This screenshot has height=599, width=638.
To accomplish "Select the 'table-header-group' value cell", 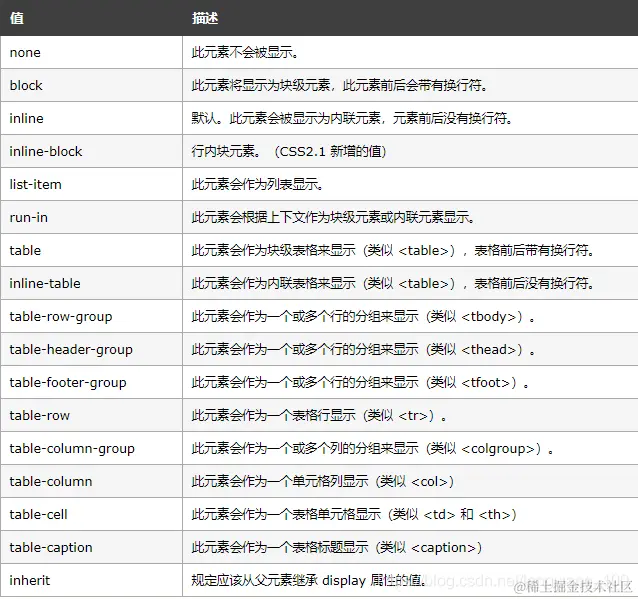I will (92, 349).
